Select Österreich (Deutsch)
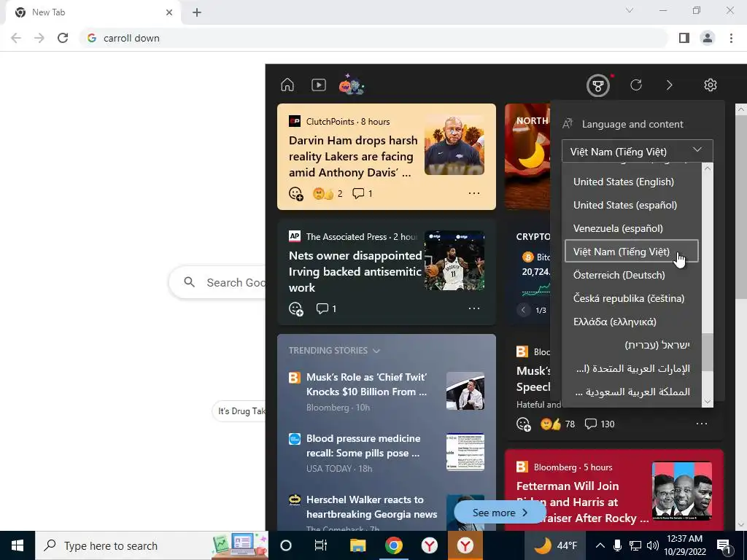This screenshot has height=560, width=747. [x=632, y=275]
